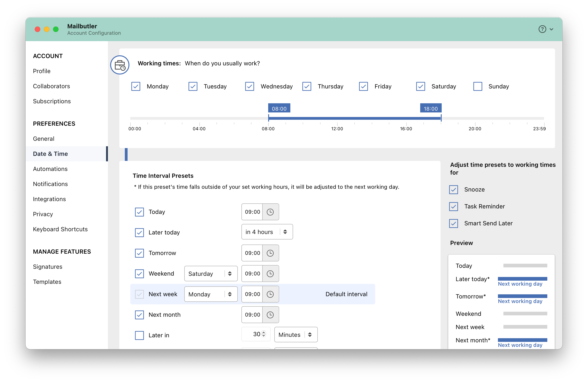Open Templates feature settings
This screenshot has width=588, height=383.
click(47, 282)
